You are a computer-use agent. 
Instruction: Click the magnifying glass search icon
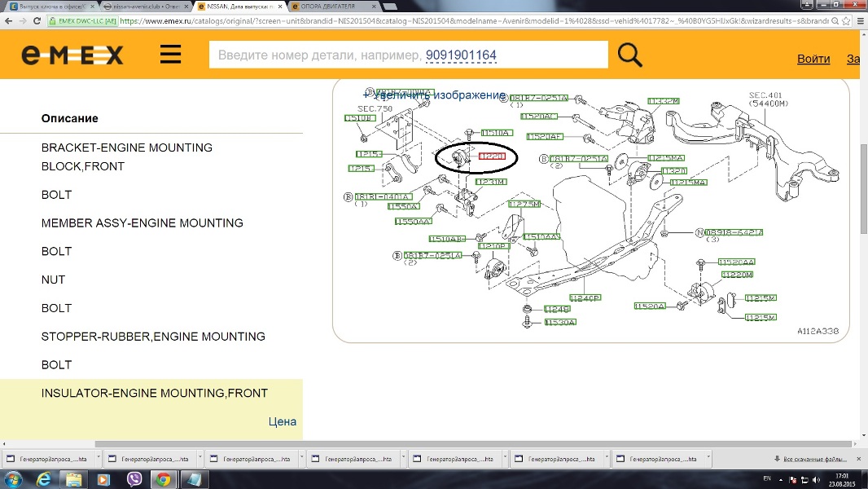pos(629,55)
